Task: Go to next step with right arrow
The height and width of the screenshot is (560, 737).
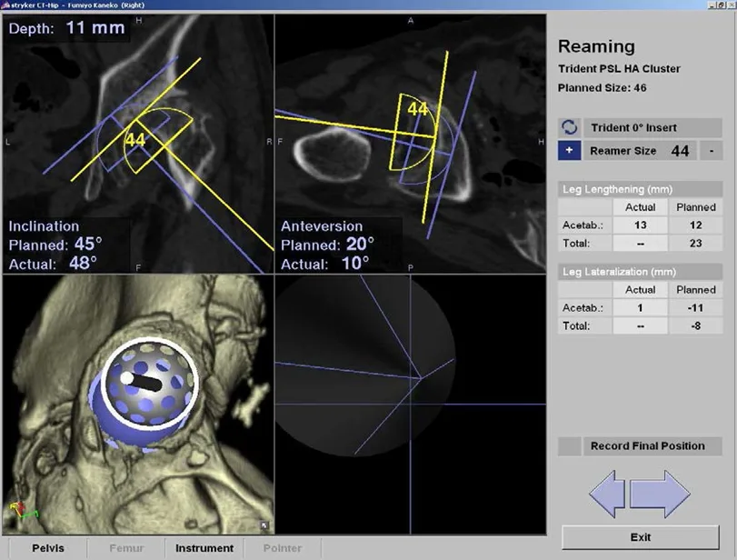Action: (660, 494)
